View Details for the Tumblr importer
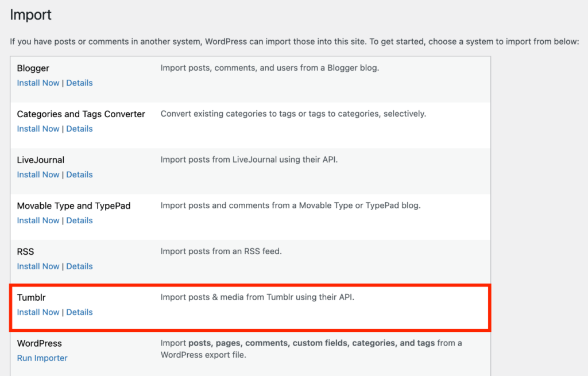 (79, 312)
